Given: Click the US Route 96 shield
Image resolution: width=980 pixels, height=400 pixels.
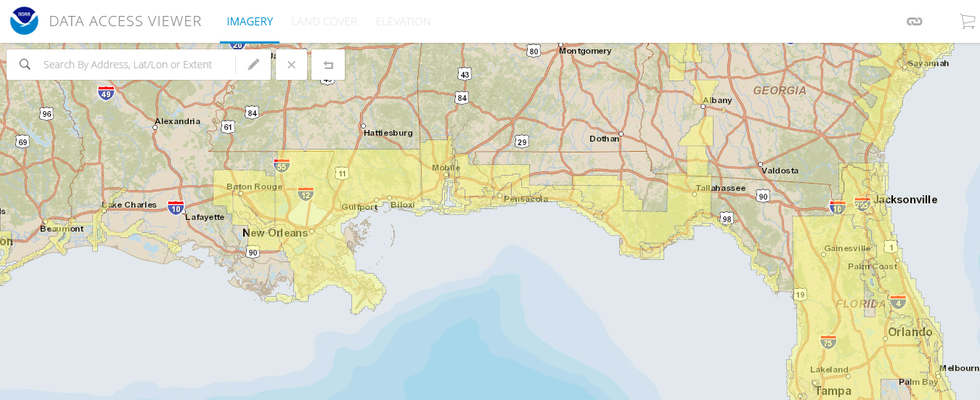Looking at the screenshot, I should pyautogui.click(x=47, y=114).
